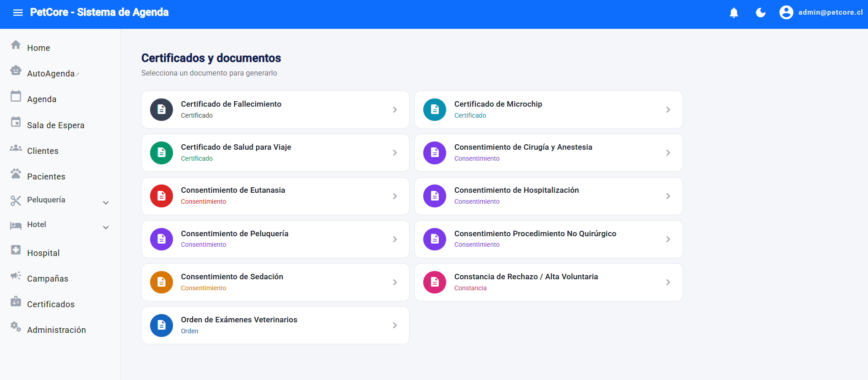Click the Administración gears icon

pyautogui.click(x=16, y=327)
